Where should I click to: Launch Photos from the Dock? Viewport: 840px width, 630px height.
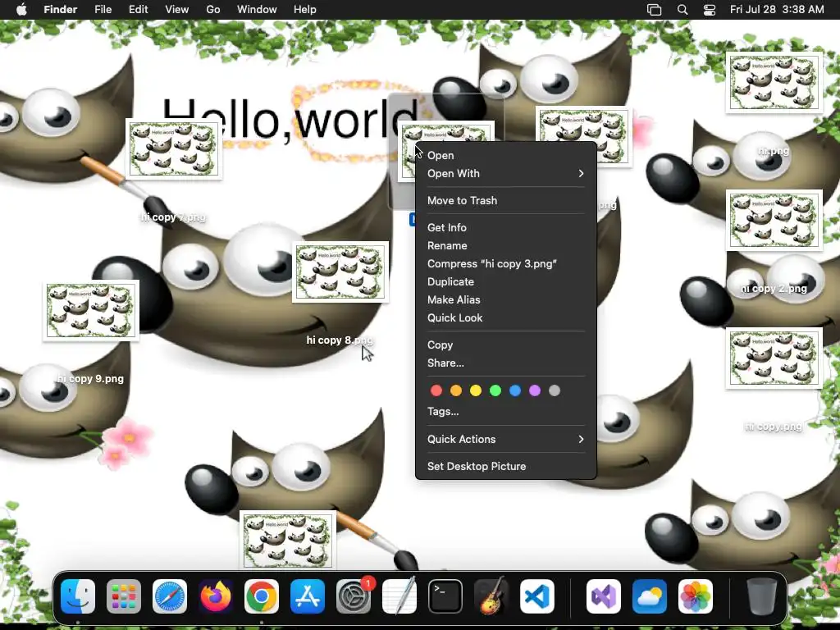tap(696, 596)
